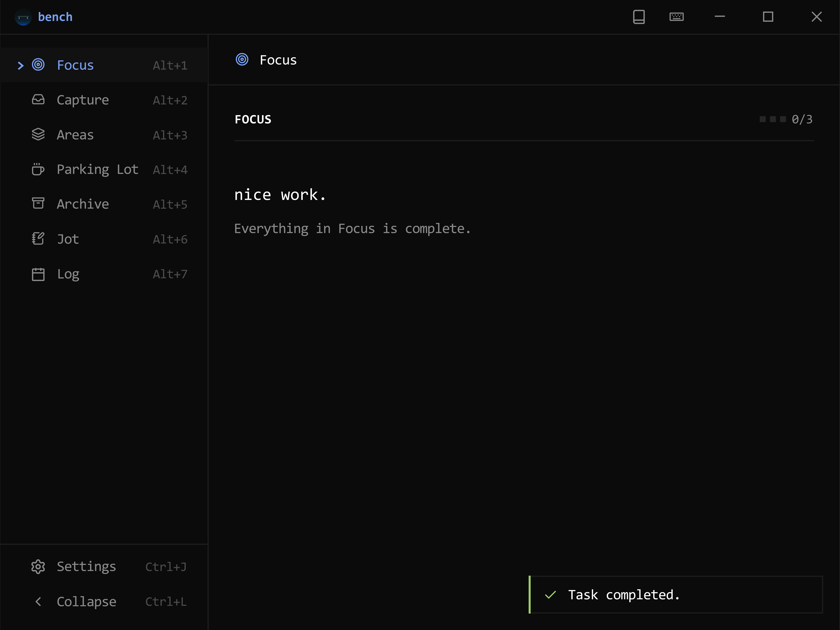Image resolution: width=840 pixels, height=630 pixels.
Task: Open the book icon in title bar
Action: pyautogui.click(x=639, y=17)
